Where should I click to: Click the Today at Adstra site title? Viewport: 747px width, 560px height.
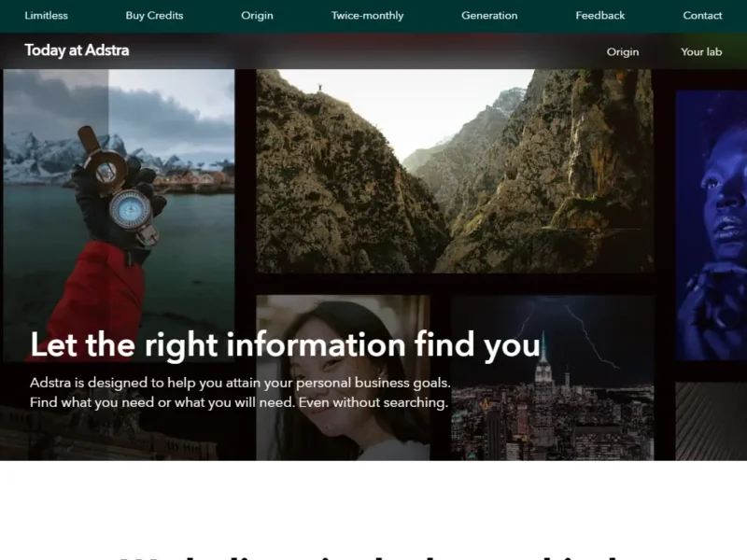click(x=77, y=50)
